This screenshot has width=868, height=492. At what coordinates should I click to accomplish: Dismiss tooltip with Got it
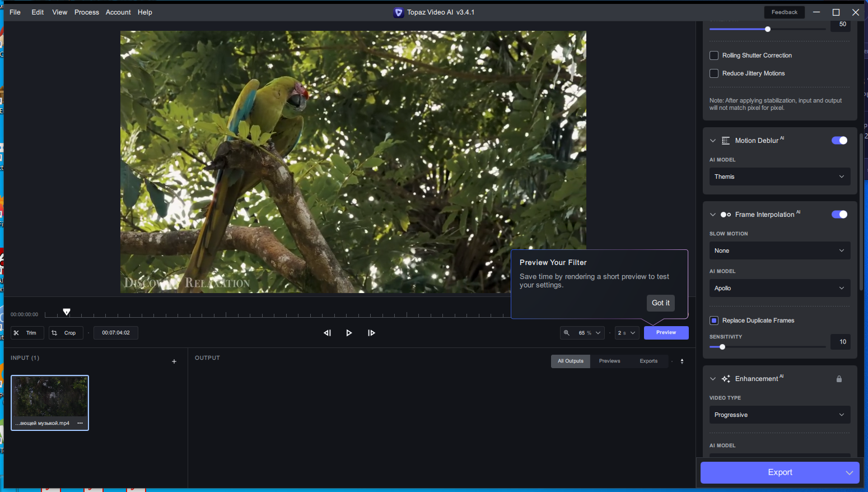tap(661, 303)
